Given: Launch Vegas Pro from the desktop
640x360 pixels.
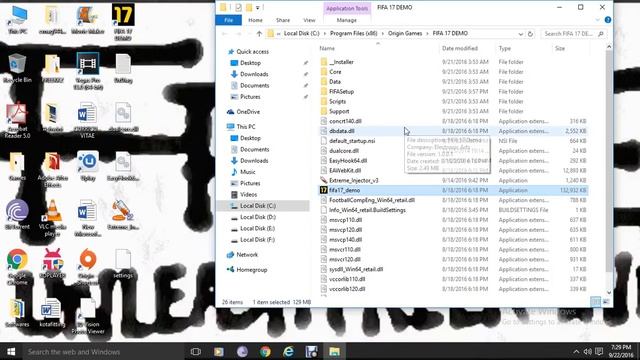Looking at the screenshot, I should pyautogui.click(x=87, y=71).
